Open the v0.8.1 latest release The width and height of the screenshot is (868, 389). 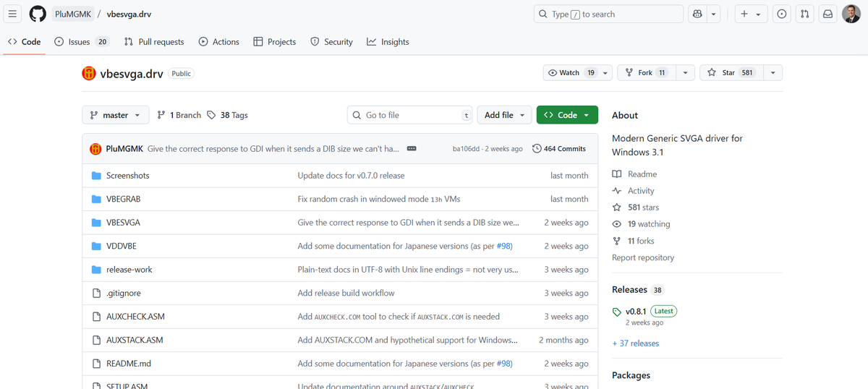636,311
